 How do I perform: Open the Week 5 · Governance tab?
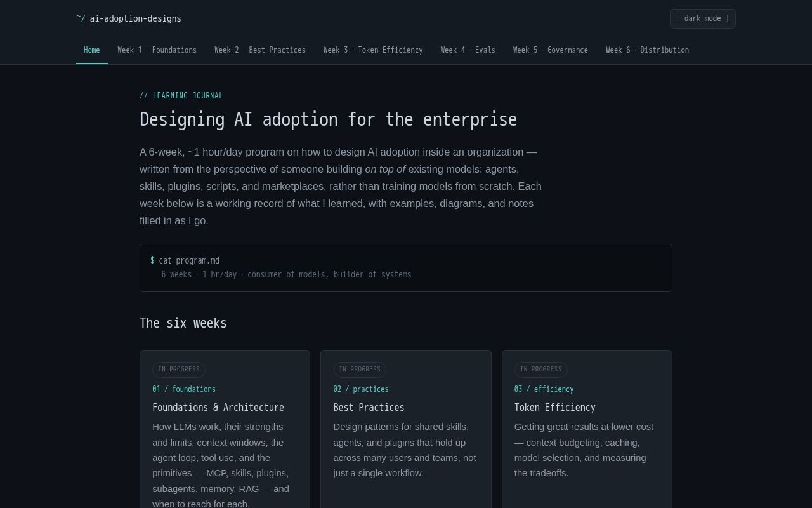tap(551, 50)
